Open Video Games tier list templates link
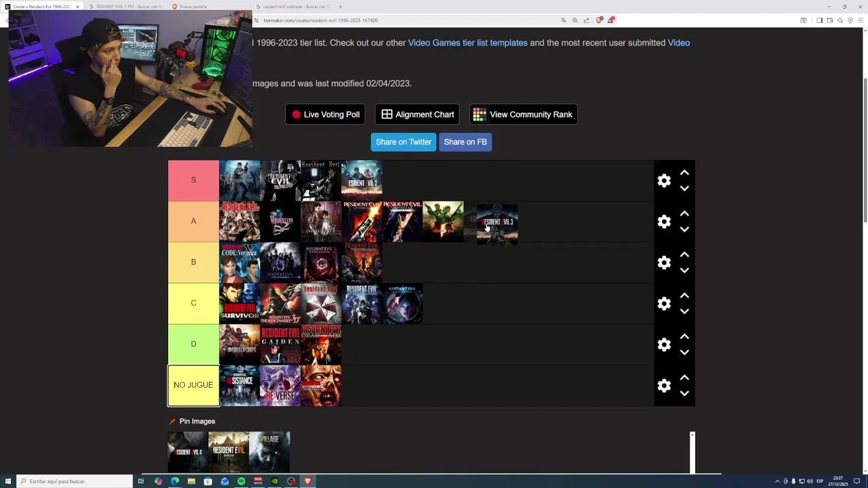This screenshot has height=488, width=868. (x=468, y=43)
